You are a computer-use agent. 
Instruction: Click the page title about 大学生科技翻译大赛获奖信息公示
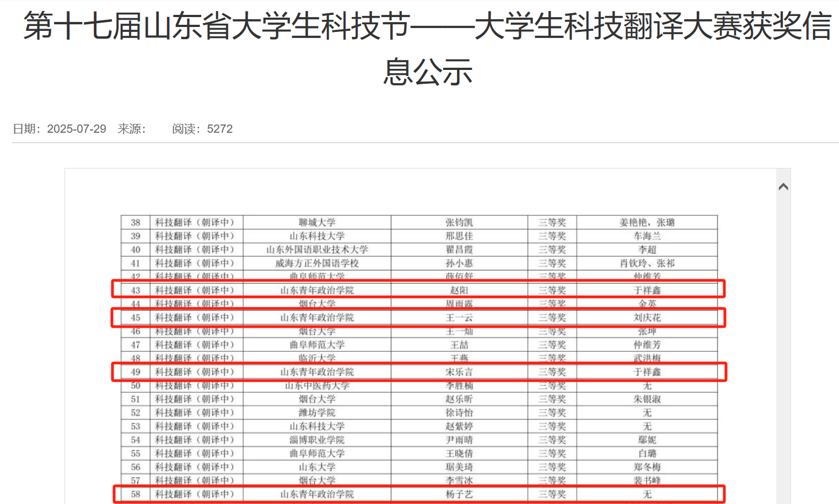point(427,48)
